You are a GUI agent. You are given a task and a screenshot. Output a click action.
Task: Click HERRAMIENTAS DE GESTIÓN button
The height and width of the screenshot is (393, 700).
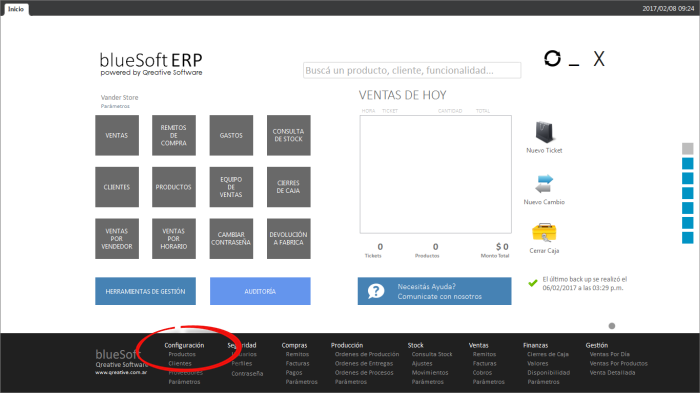click(x=145, y=291)
